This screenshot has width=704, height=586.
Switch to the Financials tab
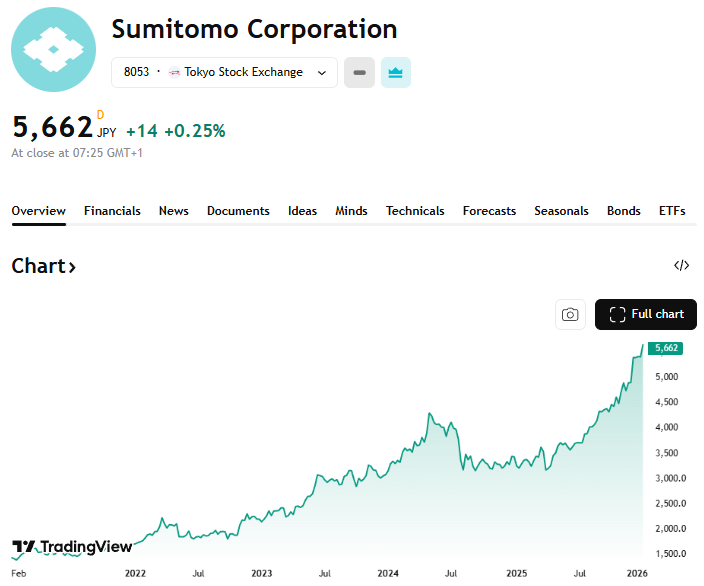112,211
